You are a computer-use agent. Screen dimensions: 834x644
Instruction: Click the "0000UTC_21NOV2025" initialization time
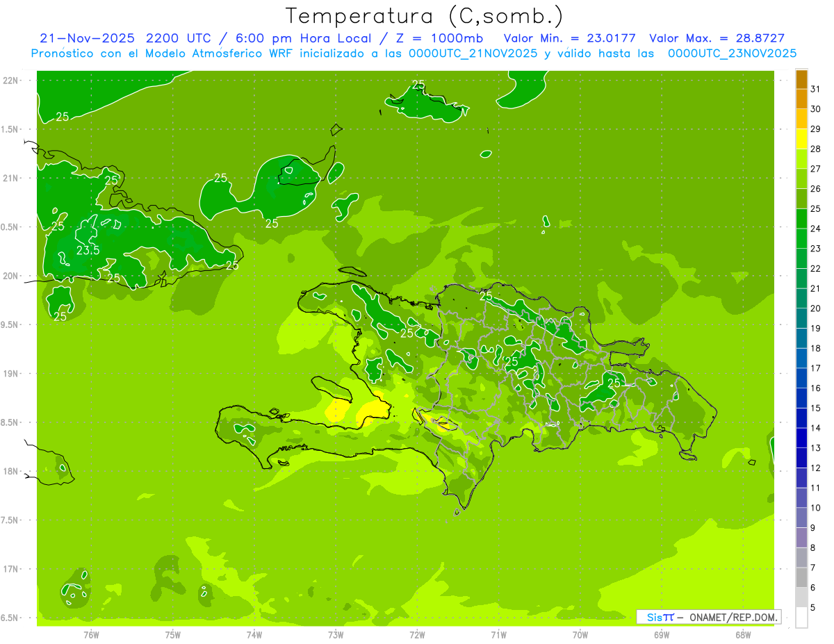pos(473,53)
